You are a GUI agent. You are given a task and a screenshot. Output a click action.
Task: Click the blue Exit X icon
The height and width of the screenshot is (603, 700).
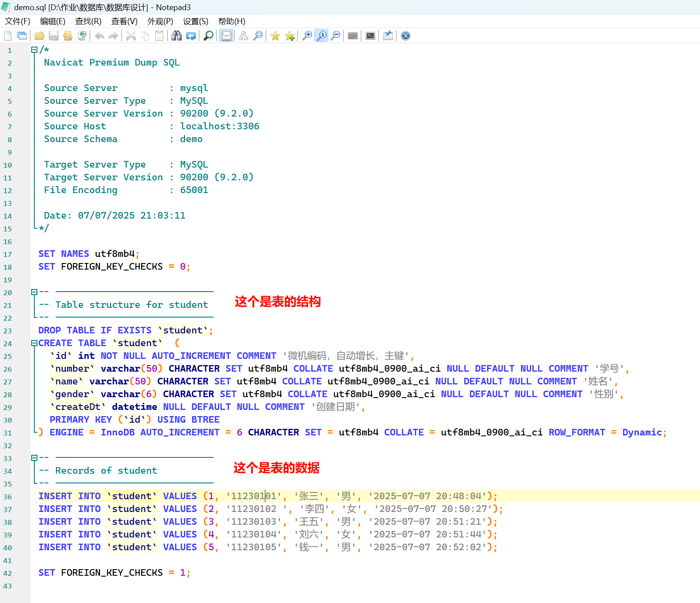(406, 36)
